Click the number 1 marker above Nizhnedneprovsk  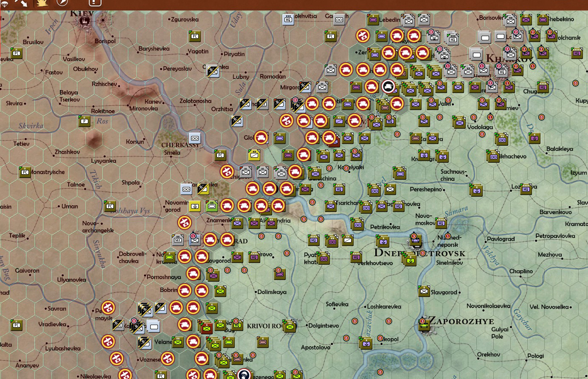[x=448, y=237]
